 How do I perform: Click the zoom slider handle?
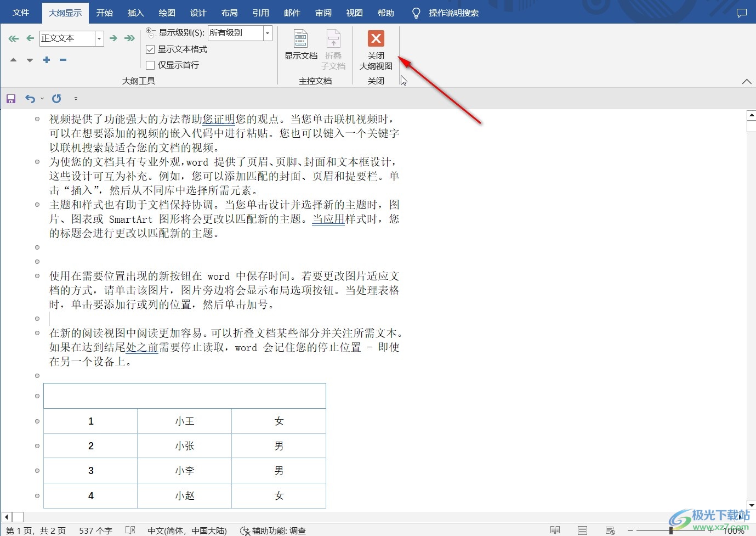671,531
